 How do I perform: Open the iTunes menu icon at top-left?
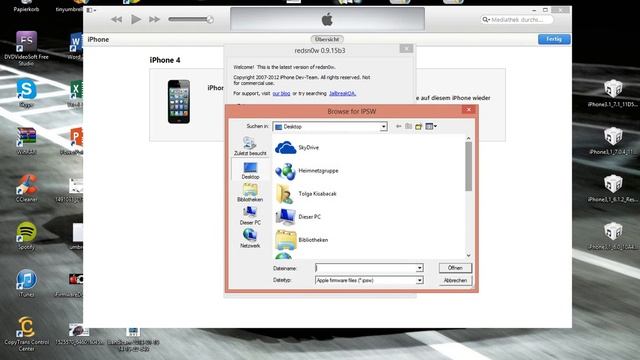click(x=91, y=10)
